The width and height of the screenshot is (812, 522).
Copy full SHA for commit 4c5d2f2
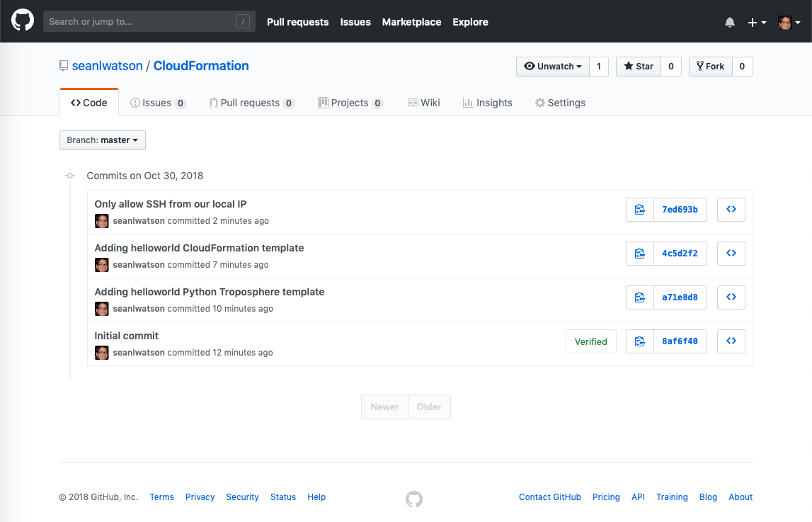tap(639, 254)
